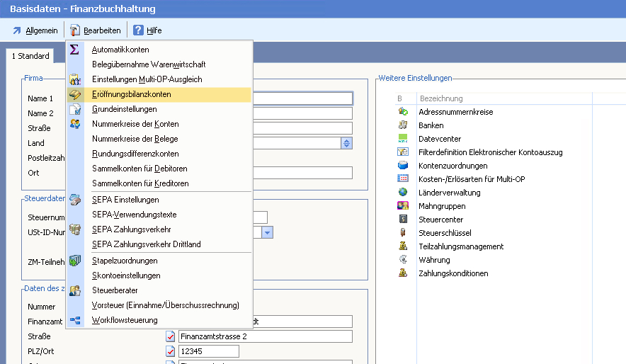Click the Banken icon in list
Image resolution: width=626 pixels, height=364 pixels.
[x=403, y=125]
